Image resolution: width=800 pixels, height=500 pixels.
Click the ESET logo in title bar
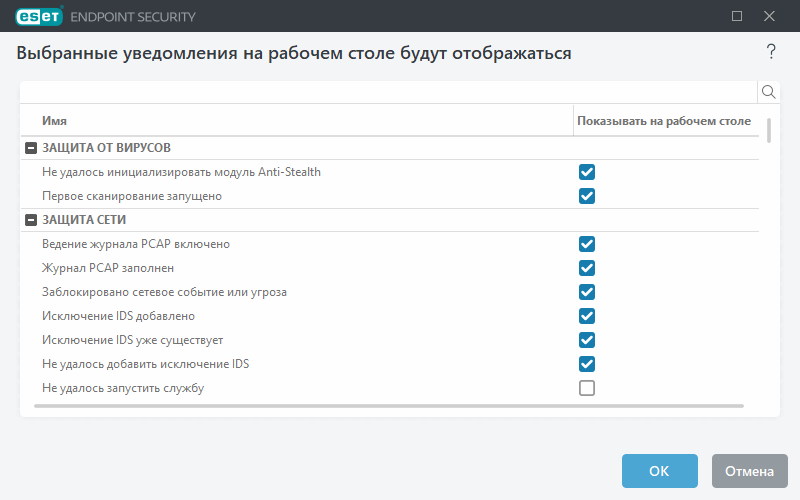(39, 16)
